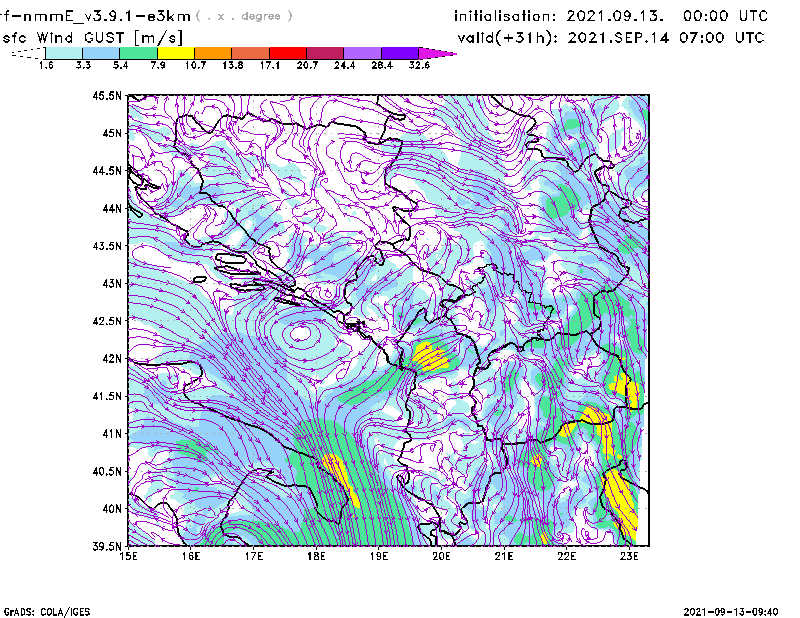This screenshot has width=800, height=618.
Task: Click the 15E longitude label
Action: pyautogui.click(x=128, y=556)
